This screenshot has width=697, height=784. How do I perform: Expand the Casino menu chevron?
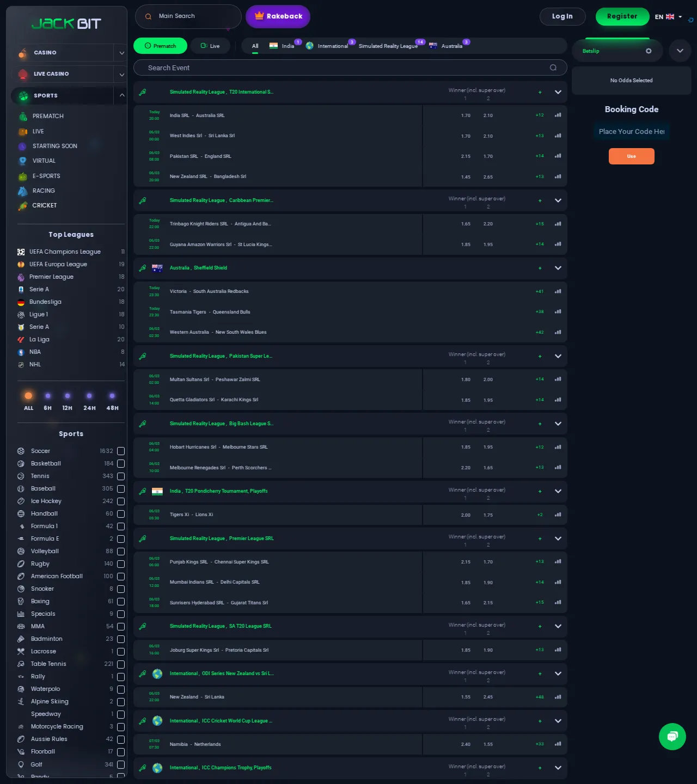pos(121,53)
